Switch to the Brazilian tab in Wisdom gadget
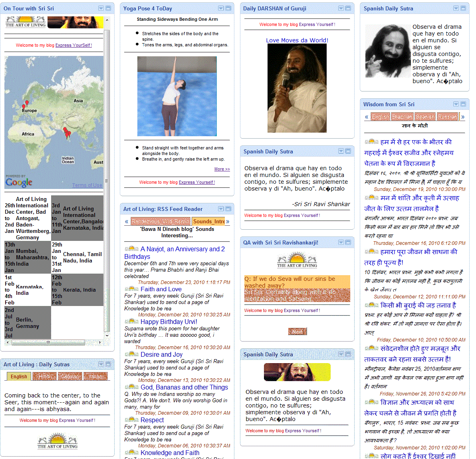This screenshot has width=476, height=459. tap(402, 117)
